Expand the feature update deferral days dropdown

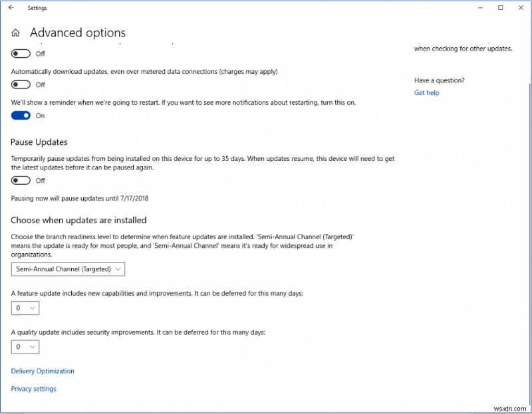(25, 308)
